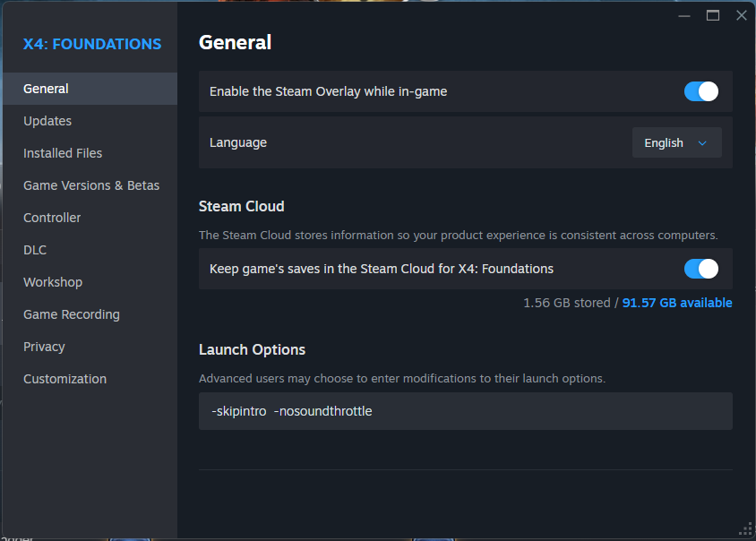Open the General settings tab

click(90, 89)
